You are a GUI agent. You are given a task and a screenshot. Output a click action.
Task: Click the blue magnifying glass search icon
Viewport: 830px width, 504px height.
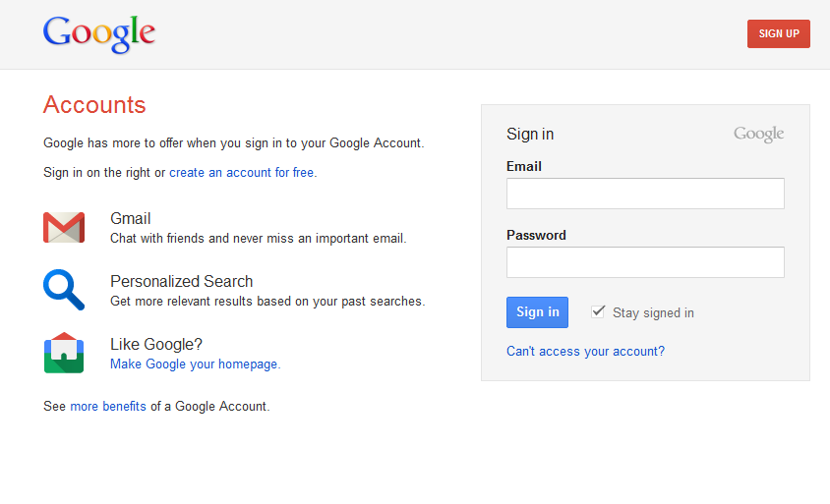point(64,290)
